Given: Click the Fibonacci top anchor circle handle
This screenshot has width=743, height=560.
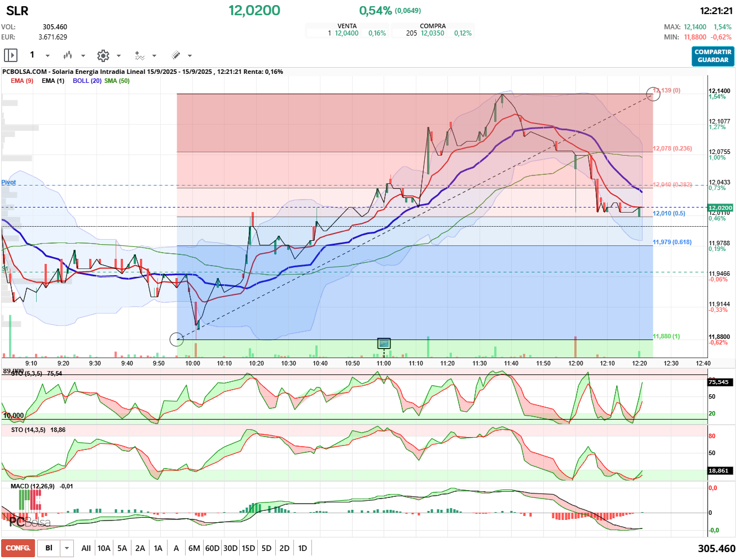Looking at the screenshot, I should (x=653, y=94).
